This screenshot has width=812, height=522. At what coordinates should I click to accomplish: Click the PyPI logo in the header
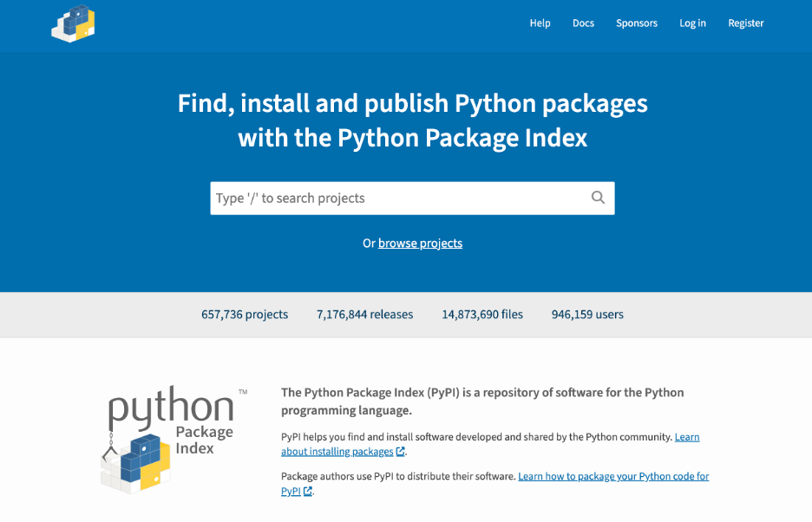(x=73, y=23)
